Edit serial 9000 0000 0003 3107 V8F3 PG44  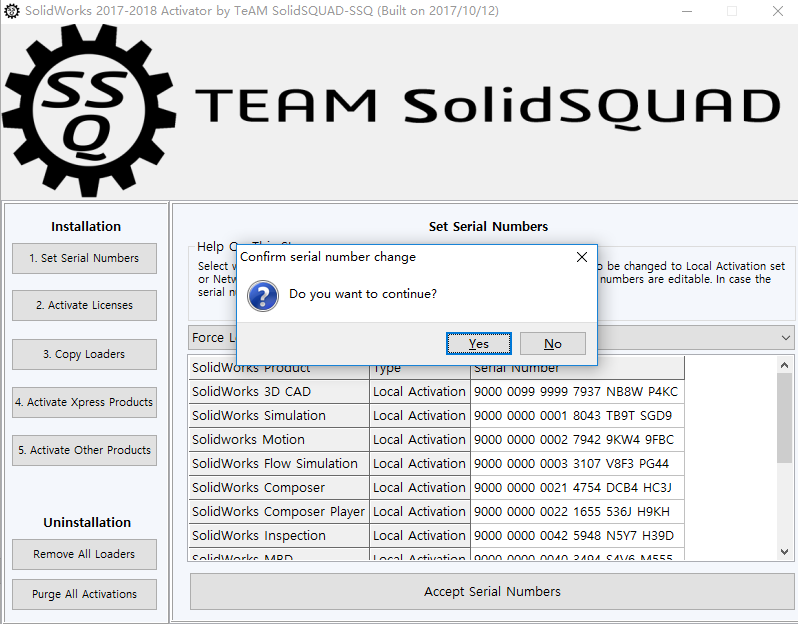(x=578, y=464)
